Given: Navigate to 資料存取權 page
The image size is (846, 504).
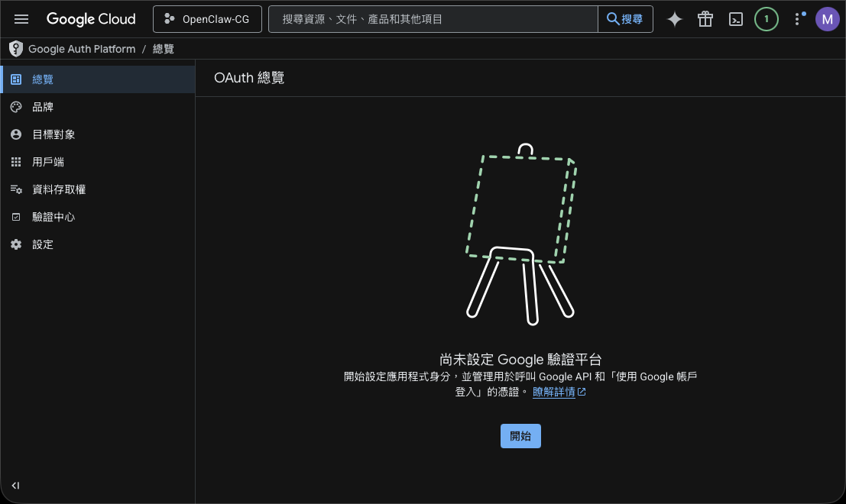Looking at the screenshot, I should tap(59, 189).
